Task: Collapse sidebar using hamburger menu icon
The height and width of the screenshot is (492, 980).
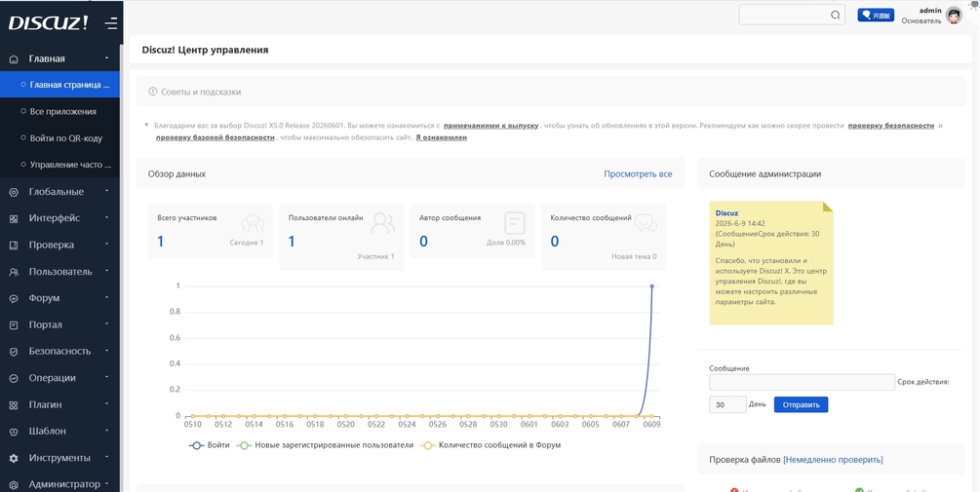Action: (110, 23)
